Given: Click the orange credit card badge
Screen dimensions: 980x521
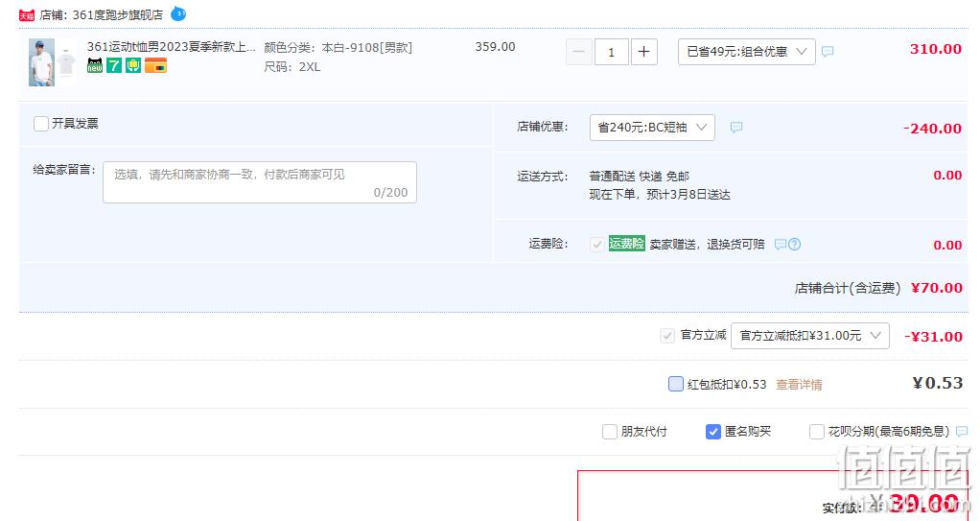Looking at the screenshot, I should coord(155,65).
